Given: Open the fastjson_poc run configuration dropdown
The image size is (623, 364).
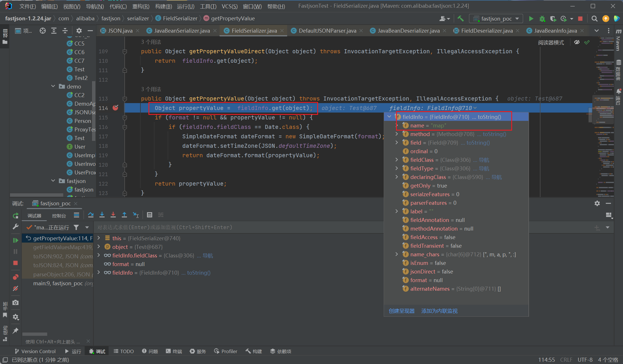Looking at the screenshot, I should click(x=496, y=19).
